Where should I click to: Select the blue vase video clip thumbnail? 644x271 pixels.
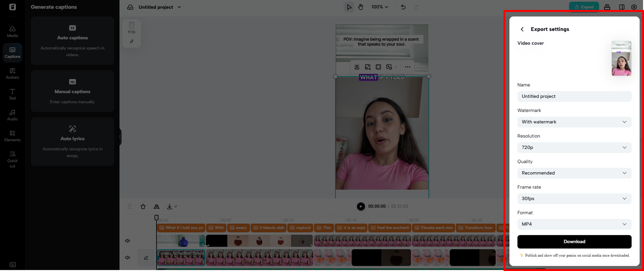181,241
